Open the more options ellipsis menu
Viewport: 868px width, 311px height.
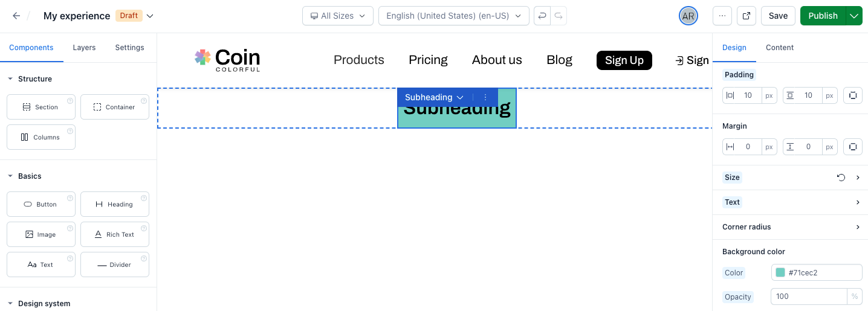click(722, 16)
